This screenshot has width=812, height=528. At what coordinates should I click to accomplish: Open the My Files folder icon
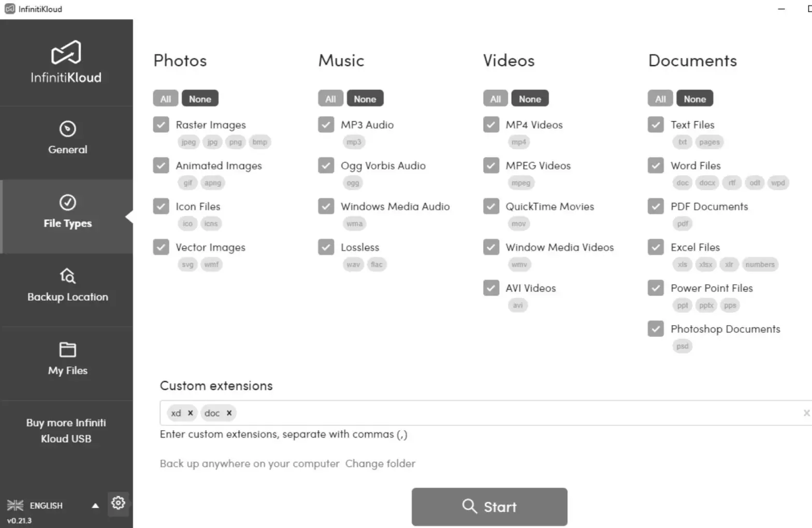pyautogui.click(x=68, y=349)
